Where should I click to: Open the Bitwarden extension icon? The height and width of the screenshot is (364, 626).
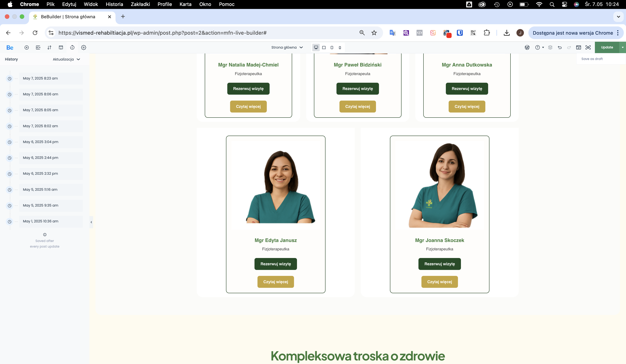(x=460, y=33)
